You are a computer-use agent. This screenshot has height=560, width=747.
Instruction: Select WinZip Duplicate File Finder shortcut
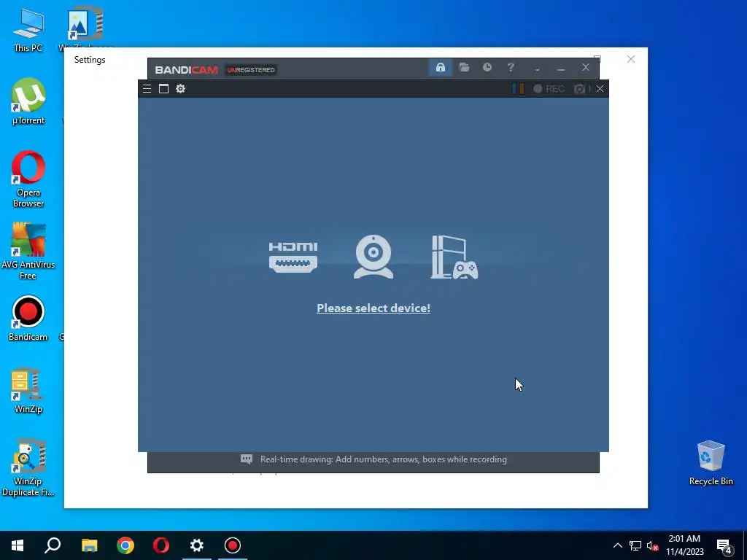point(28,467)
